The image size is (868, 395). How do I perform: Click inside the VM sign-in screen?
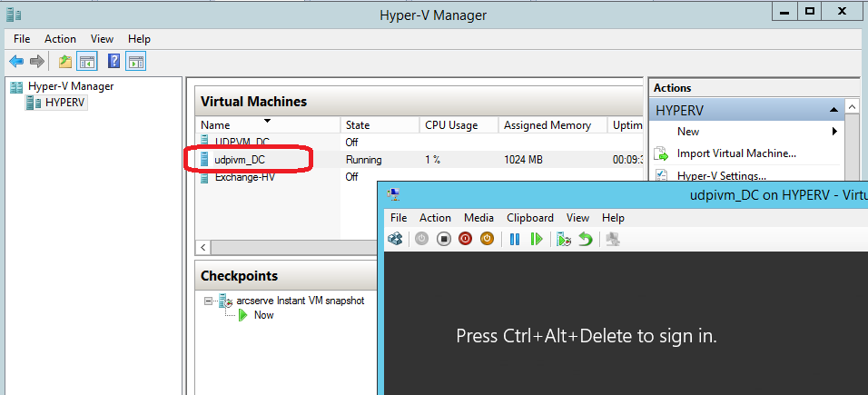[x=626, y=323]
